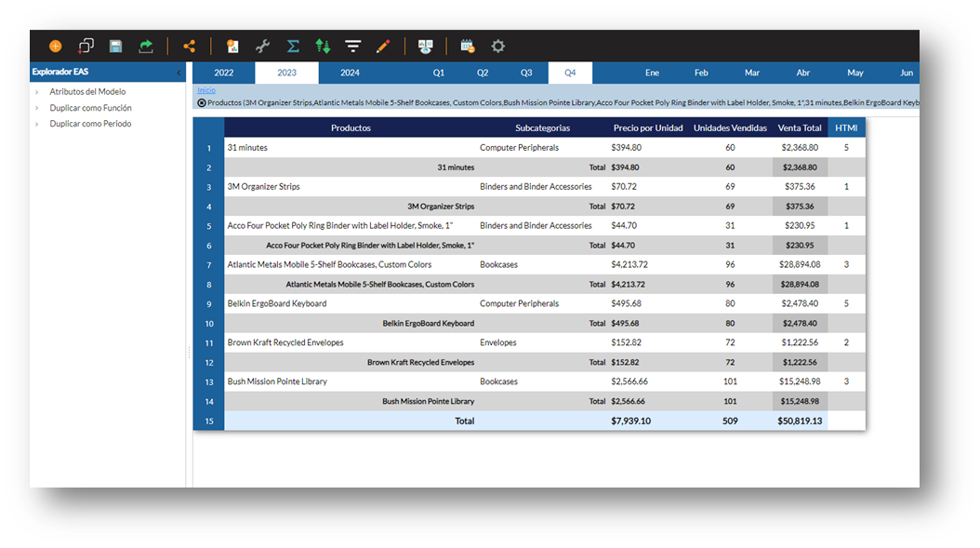Click the Unidades Vendidas column header

point(730,127)
